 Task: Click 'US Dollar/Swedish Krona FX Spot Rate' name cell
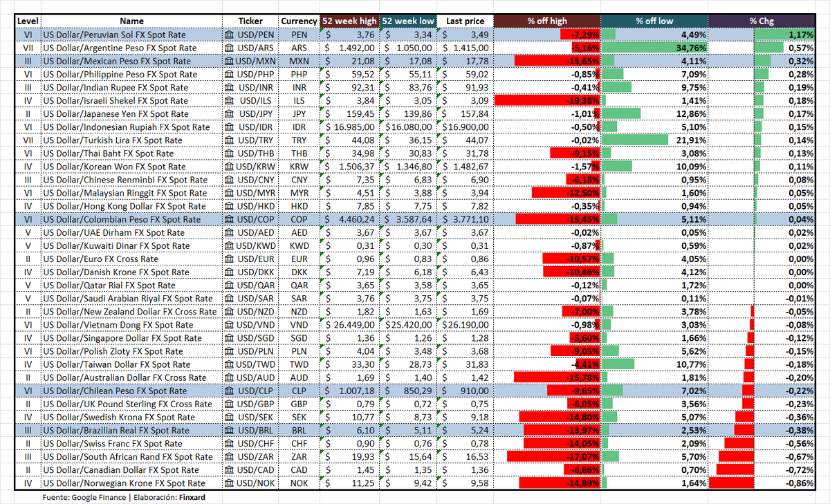click(x=131, y=416)
